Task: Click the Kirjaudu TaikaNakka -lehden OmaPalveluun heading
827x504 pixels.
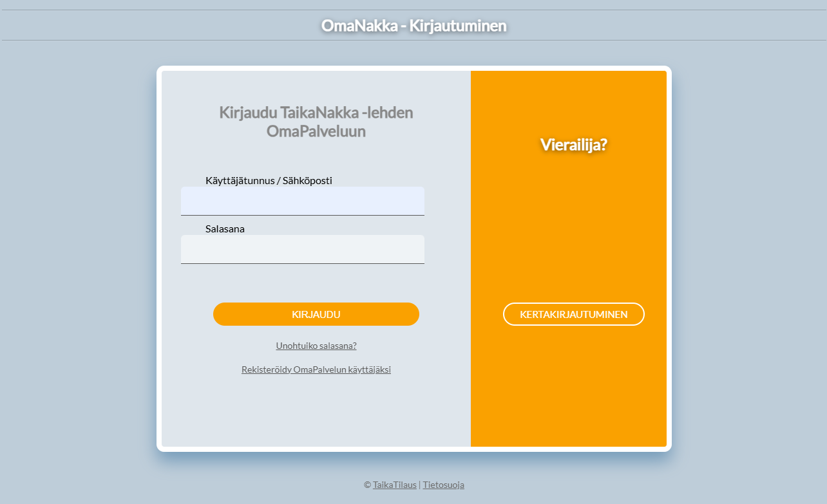Action: 316,122
